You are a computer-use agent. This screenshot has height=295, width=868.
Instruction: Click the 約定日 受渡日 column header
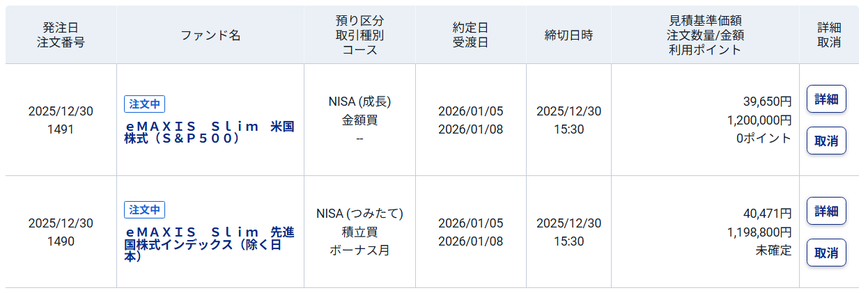(x=471, y=35)
